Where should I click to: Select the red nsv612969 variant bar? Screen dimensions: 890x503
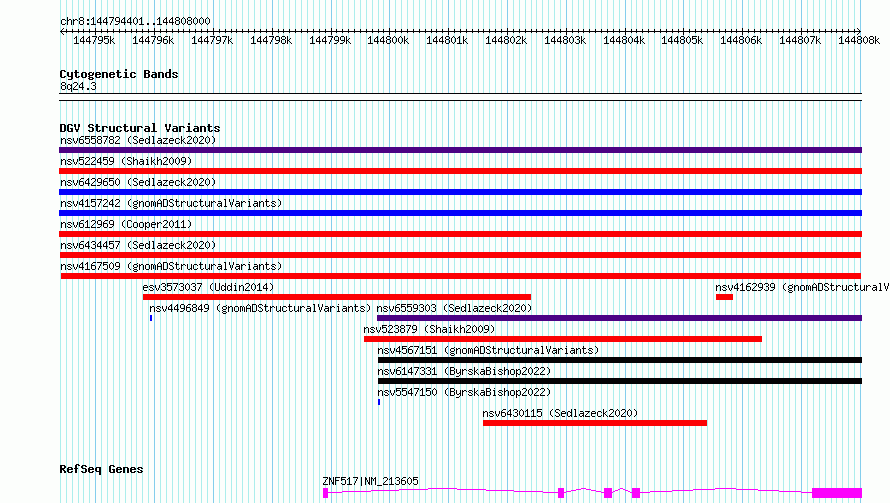[460, 234]
